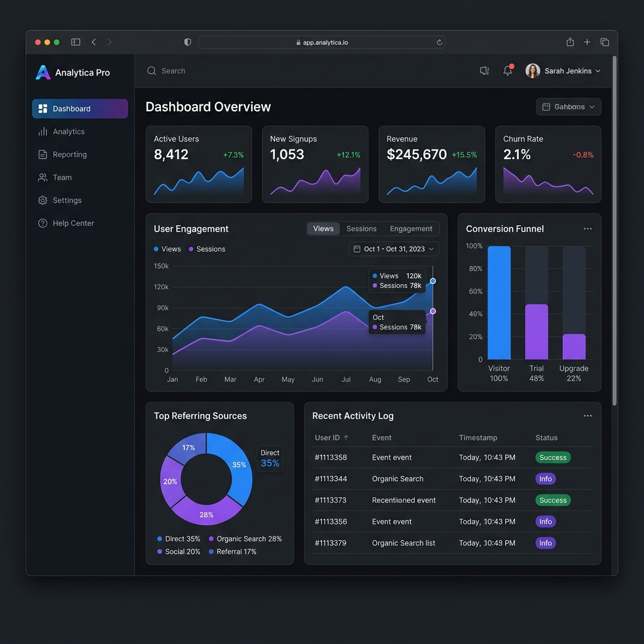Click the Success status badge for #1113358

tap(553, 457)
